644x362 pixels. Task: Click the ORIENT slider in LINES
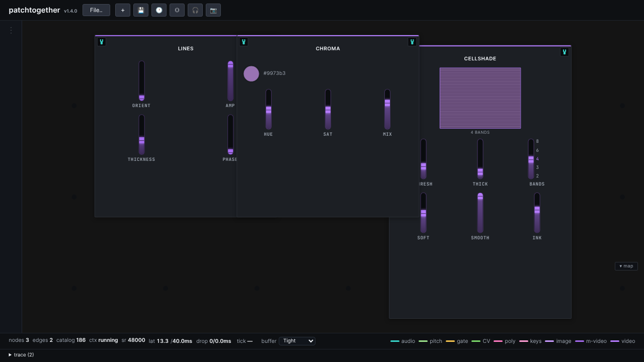(142, 81)
